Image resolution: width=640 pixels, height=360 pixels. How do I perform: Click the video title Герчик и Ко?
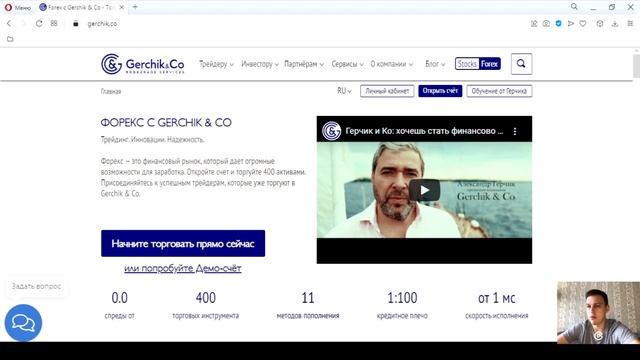[424, 131]
